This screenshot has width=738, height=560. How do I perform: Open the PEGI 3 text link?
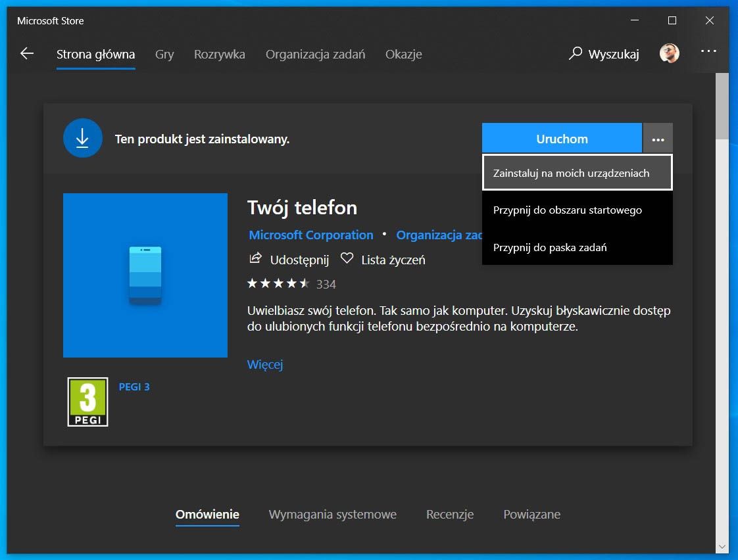coord(134,386)
